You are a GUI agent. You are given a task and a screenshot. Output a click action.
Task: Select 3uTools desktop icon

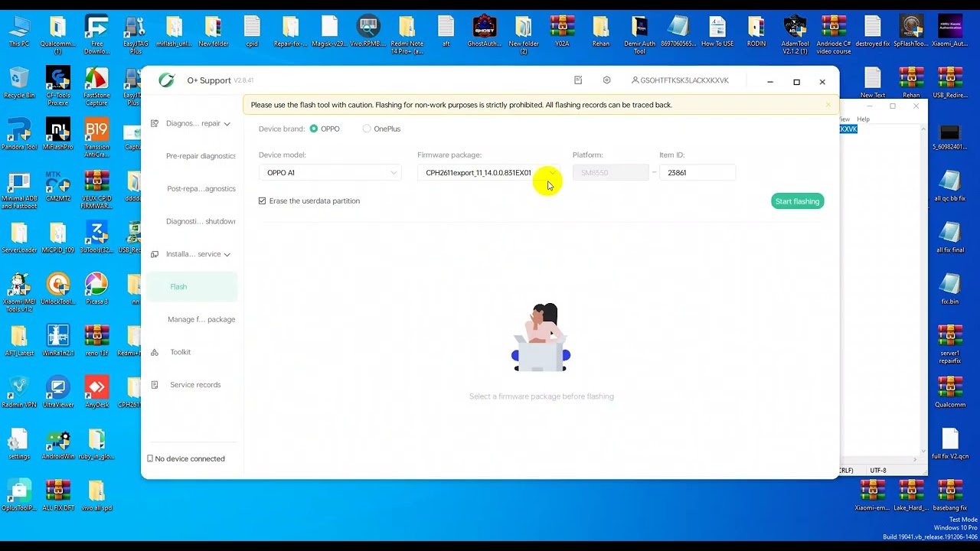[x=96, y=237]
